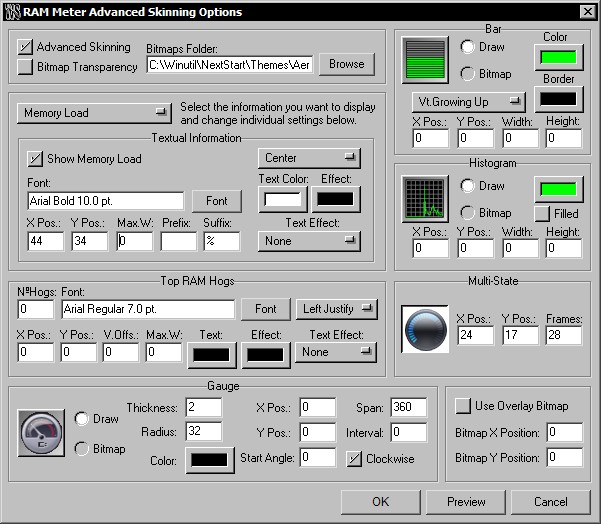Click Max.W field in Textual Information
The image size is (601, 524).
[x=135, y=241]
